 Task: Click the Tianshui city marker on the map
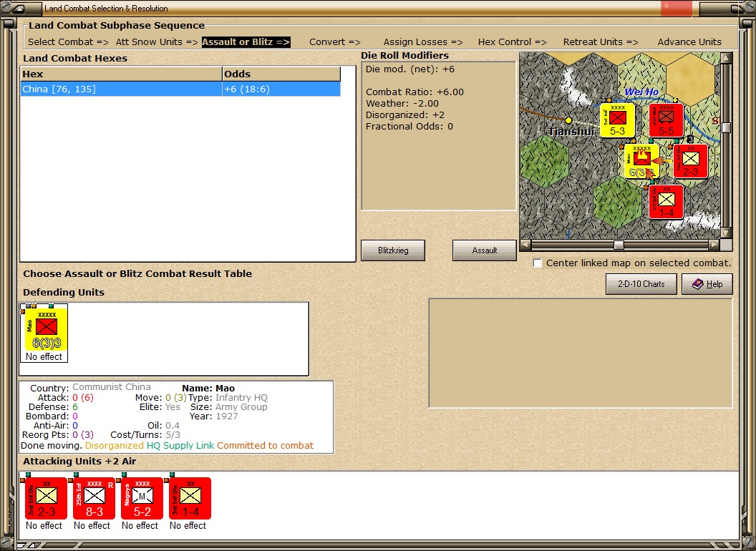click(568, 120)
